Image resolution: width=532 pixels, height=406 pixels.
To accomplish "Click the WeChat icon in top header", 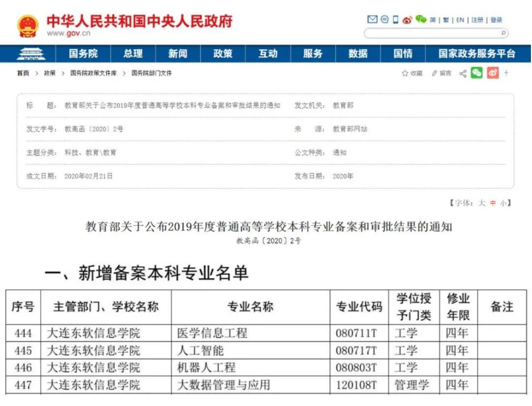I will 420,19.
